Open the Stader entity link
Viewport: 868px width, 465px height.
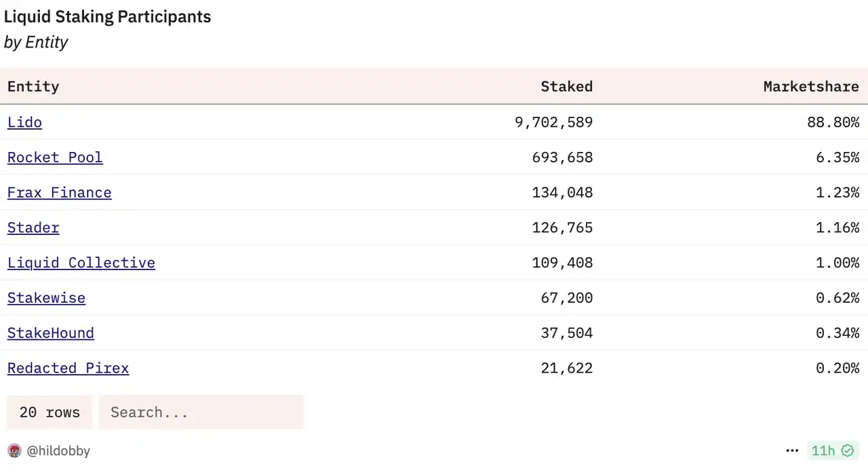(33, 227)
